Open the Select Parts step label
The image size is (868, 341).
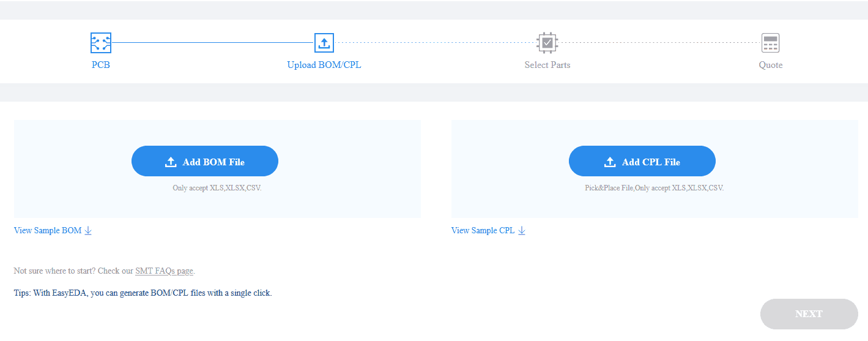coord(547,65)
